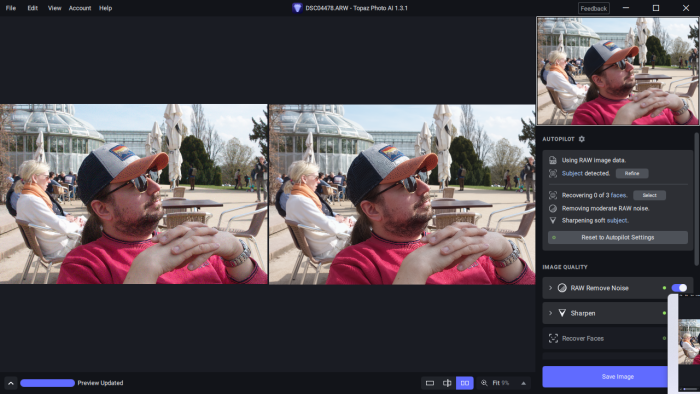Click the Refine subject button
This screenshot has height=394, width=700.
click(632, 173)
